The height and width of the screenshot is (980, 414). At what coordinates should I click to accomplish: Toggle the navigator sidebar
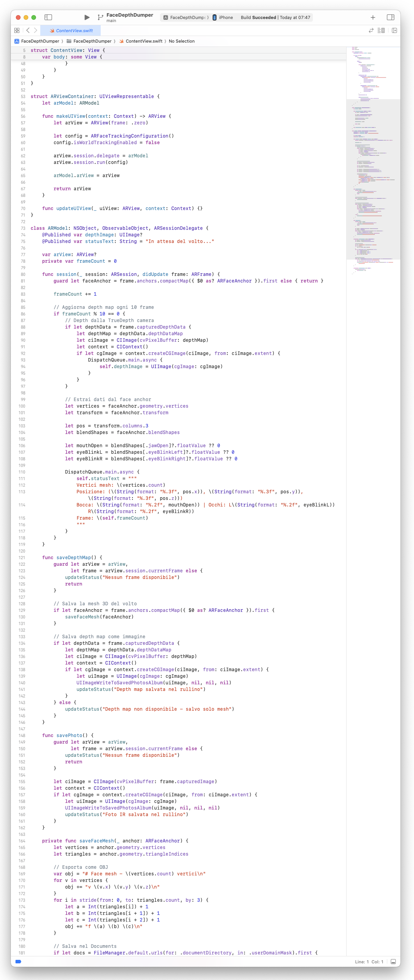point(48,17)
